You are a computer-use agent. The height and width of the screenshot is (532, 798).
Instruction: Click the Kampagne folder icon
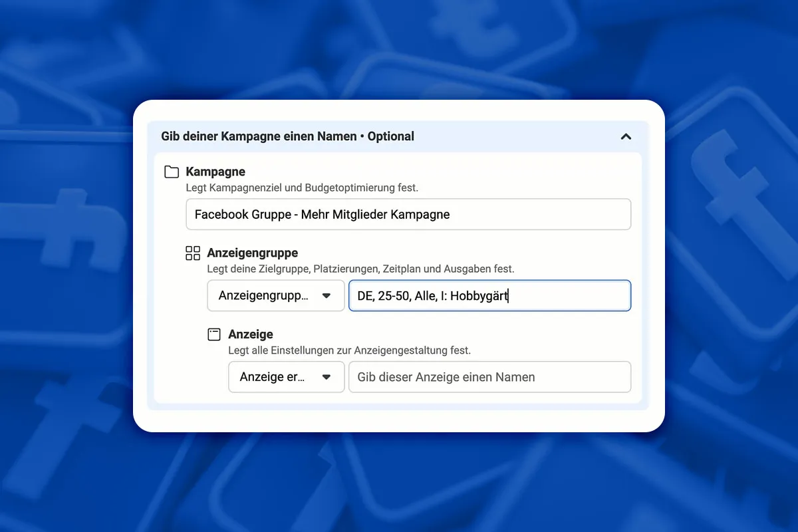pos(172,172)
